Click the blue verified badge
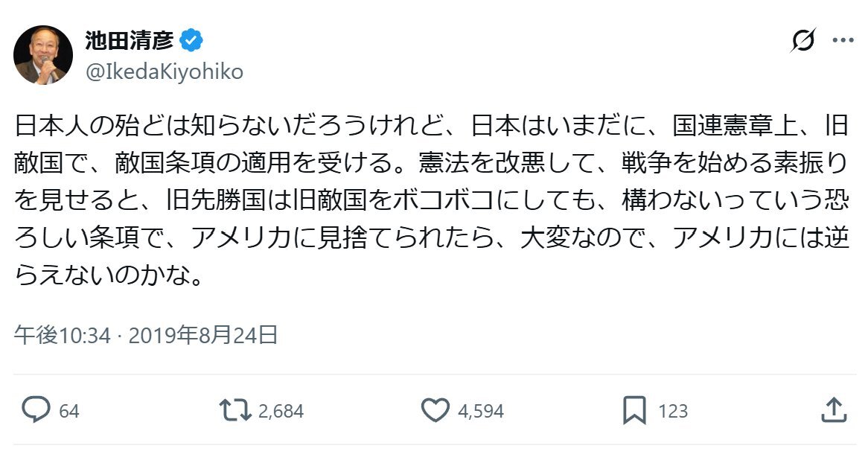Image resolution: width=868 pixels, height=466 pixels. tap(191, 40)
